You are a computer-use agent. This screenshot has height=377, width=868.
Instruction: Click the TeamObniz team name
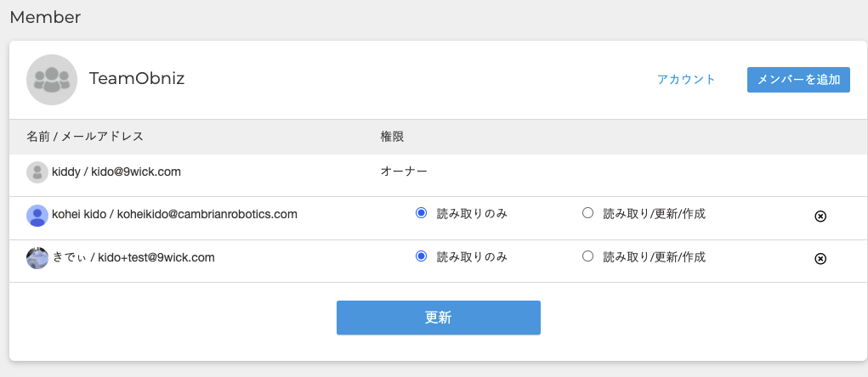137,79
